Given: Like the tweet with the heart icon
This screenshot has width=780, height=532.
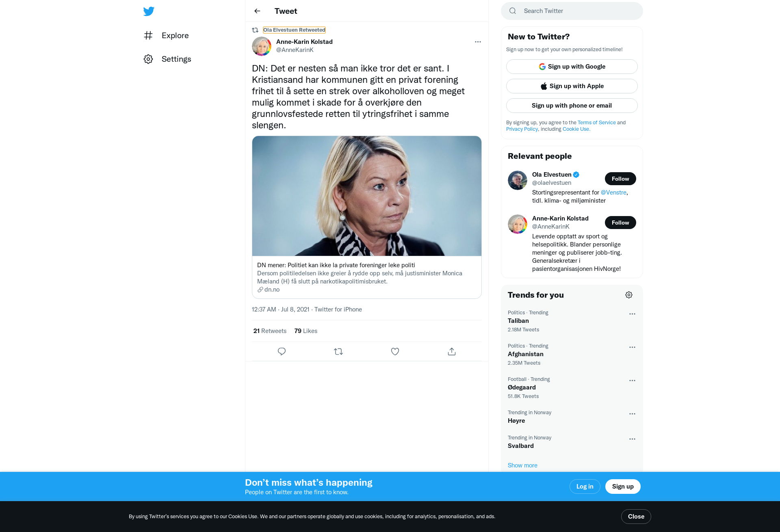Looking at the screenshot, I should (x=395, y=351).
